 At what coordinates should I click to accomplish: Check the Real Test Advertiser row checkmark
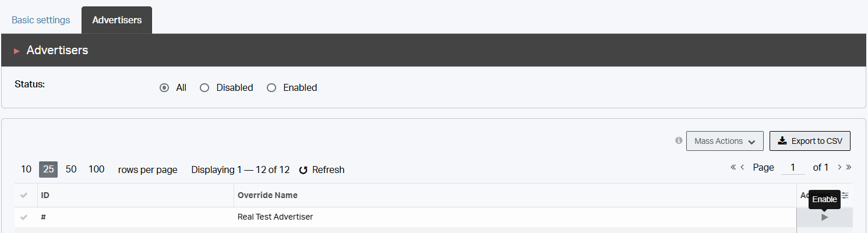[x=24, y=217]
